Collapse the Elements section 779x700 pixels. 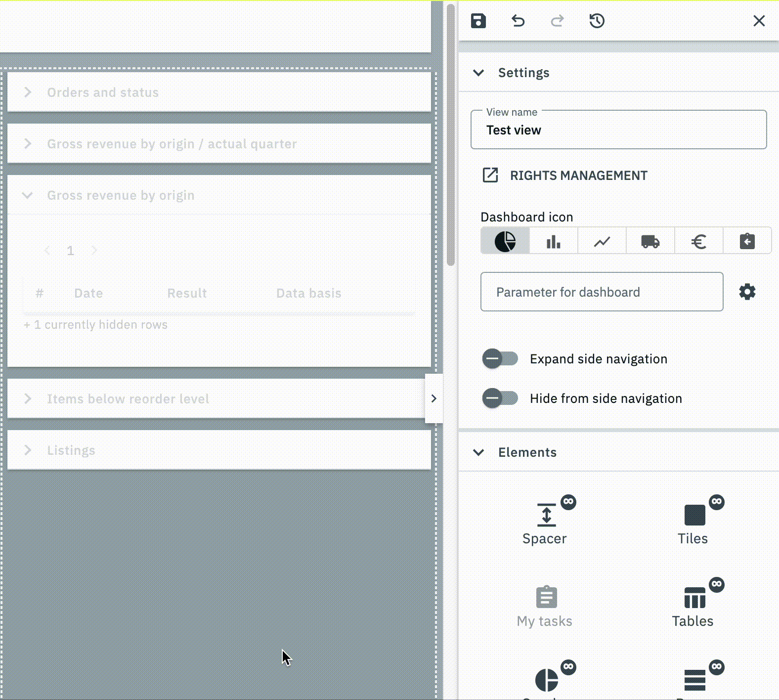coord(478,452)
